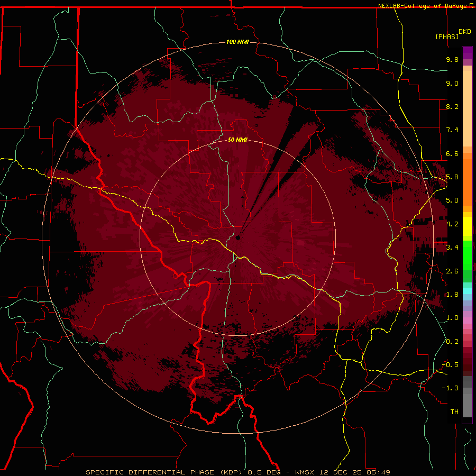This screenshot has height=476, width=476.
Task: Click the TH threshold legend label
Action: [x=454, y=412]
